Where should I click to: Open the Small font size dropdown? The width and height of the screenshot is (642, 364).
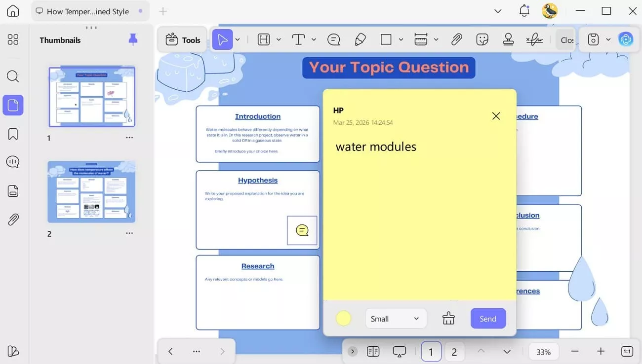(x=395, y=319)
